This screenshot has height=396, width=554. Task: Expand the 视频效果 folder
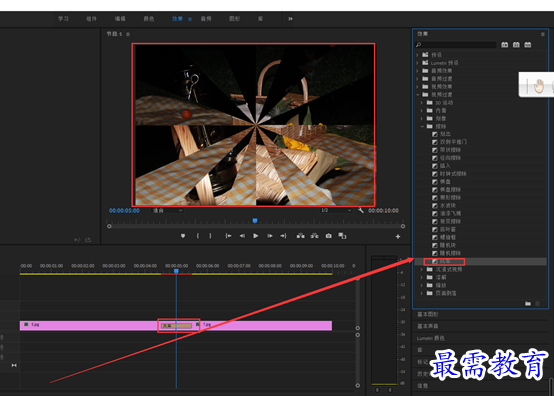point(417,87)
